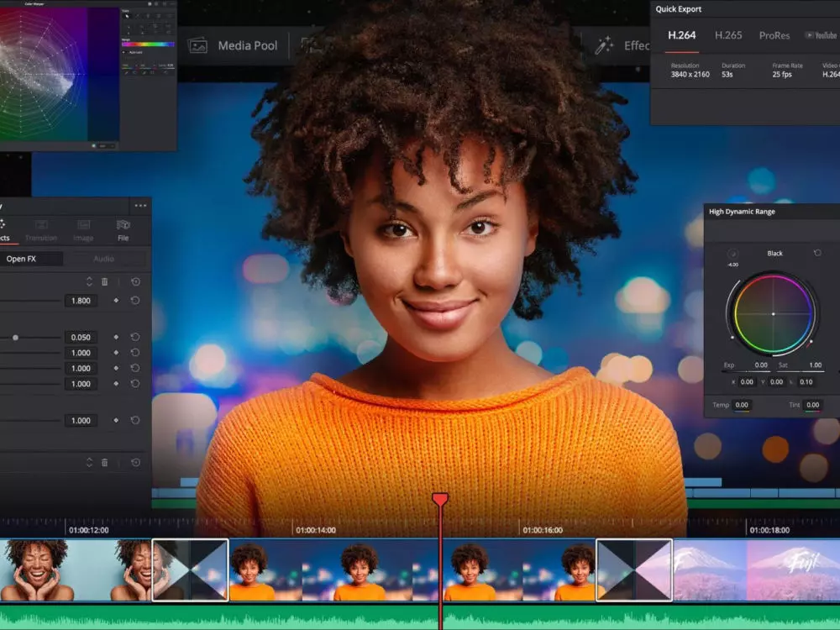Click the trash icon in the inspector

(x=104, y=281)
